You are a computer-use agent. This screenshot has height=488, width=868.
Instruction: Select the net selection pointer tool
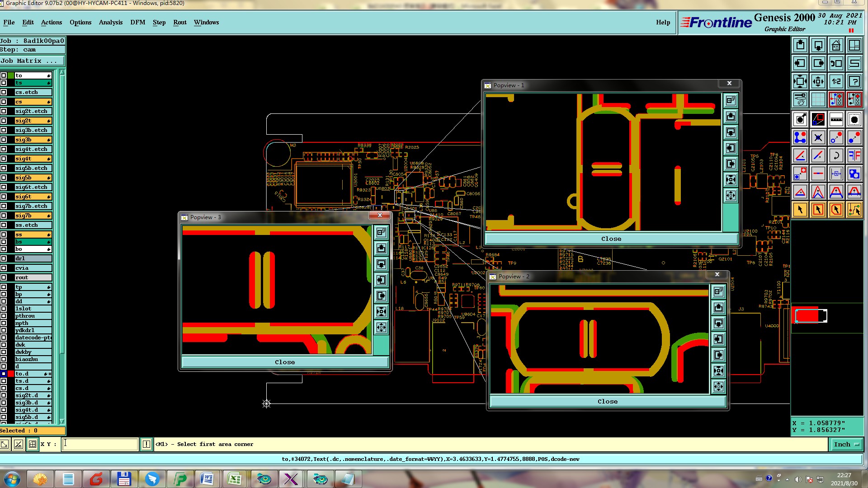854,210
